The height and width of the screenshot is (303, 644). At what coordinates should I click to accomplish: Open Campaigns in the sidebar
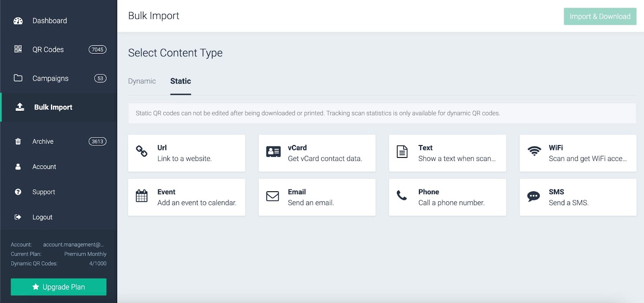click(x=59, y=78)
